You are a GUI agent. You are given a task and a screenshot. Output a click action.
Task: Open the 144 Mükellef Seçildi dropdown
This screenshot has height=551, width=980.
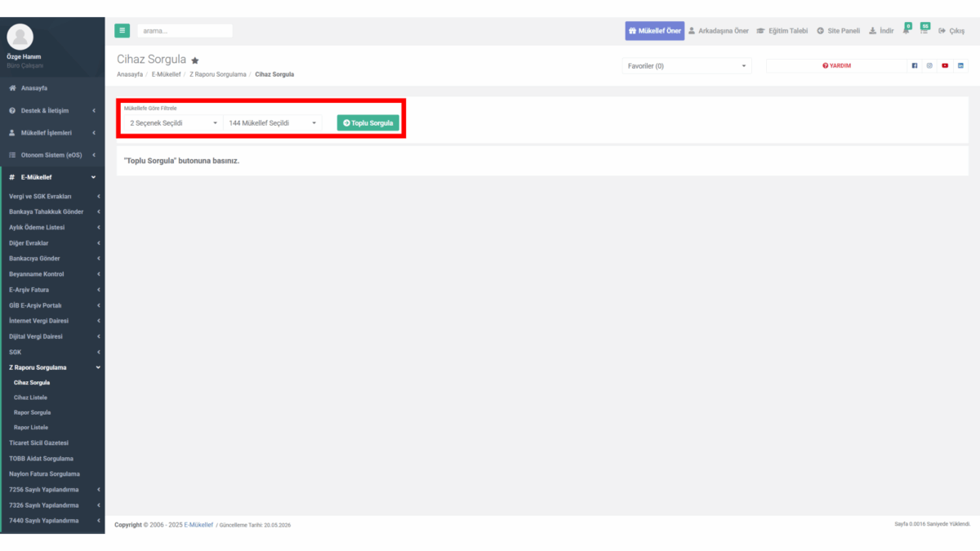(x=272, y=122)
